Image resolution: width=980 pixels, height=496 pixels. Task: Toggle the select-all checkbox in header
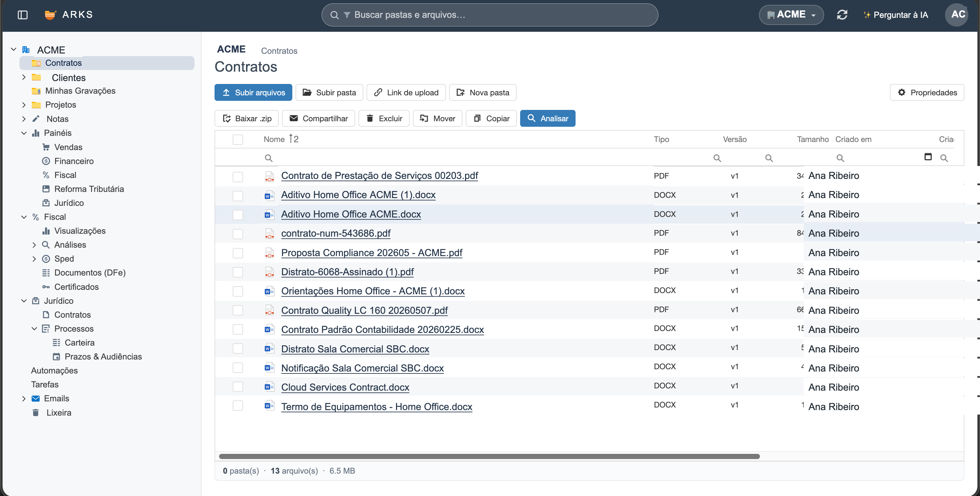238,140
